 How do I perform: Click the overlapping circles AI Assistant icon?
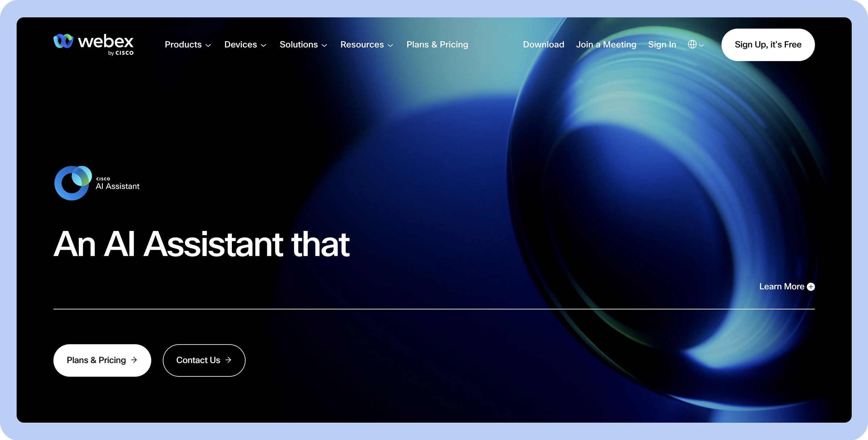click(x=72, y=183)
